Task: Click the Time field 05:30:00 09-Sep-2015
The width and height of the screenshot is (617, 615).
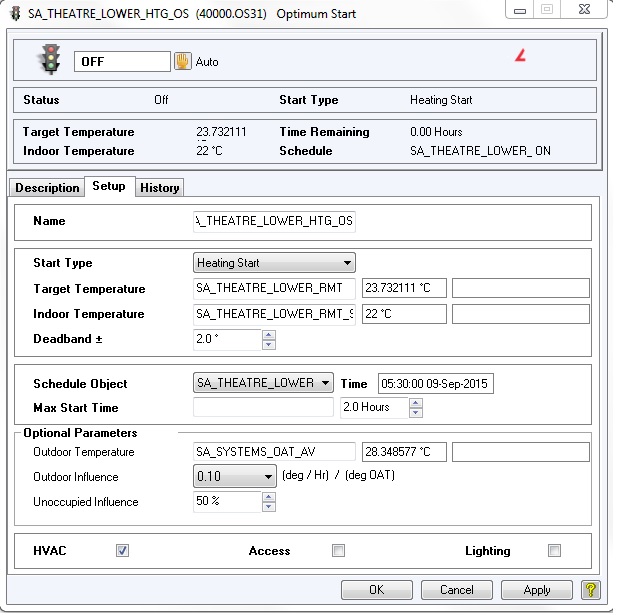Action: pos(436,384)
